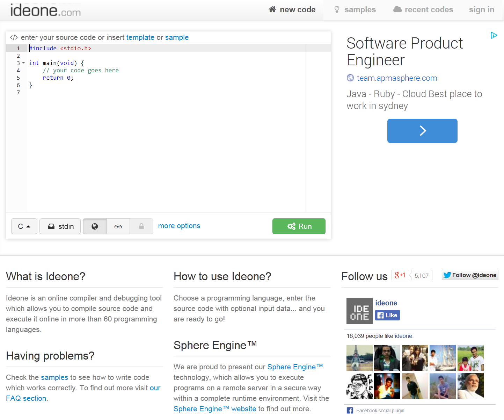Run the code with green Run button
The width and height of the screenshot is (504, 420).
[x=299, y=226]
